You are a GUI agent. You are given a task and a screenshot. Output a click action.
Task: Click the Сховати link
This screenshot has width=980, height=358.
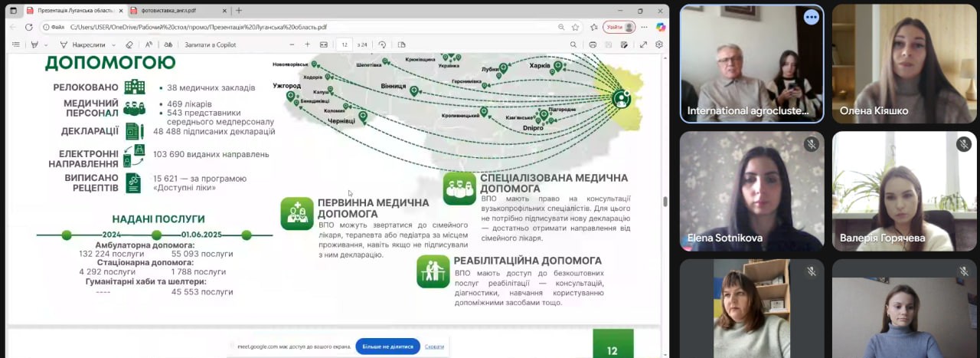click(x=434, y=347)
